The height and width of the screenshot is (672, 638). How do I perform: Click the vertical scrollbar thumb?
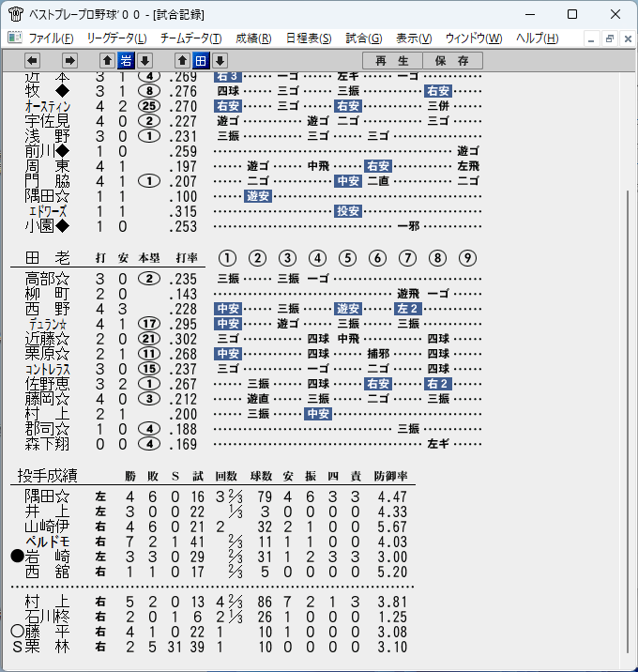pyautogui.click(x=628, y=422)
